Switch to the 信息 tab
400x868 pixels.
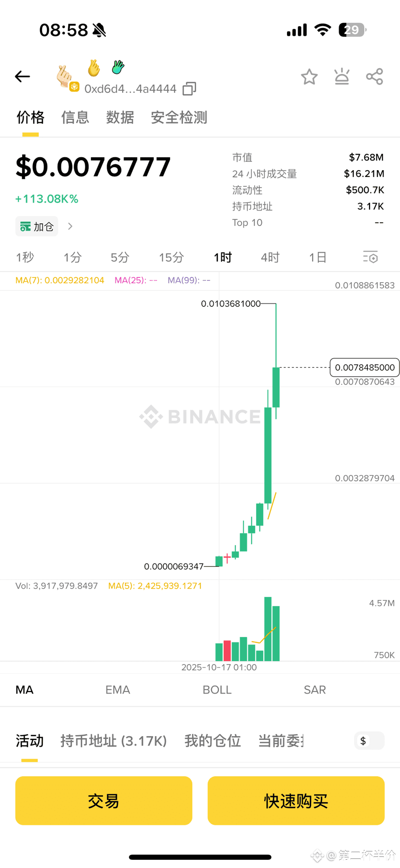(75, 117)
